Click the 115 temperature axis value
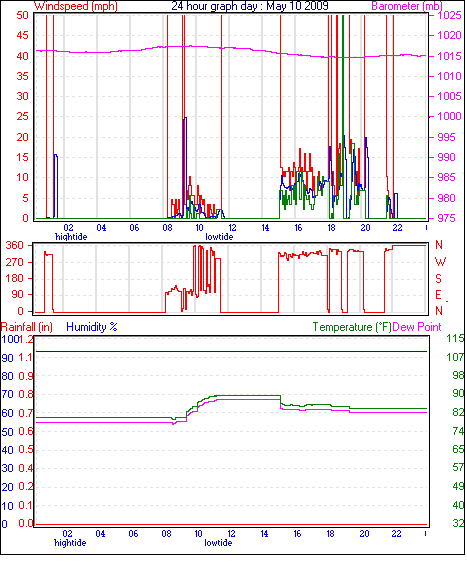Viewport: 467px width, 566px height. 455,339
